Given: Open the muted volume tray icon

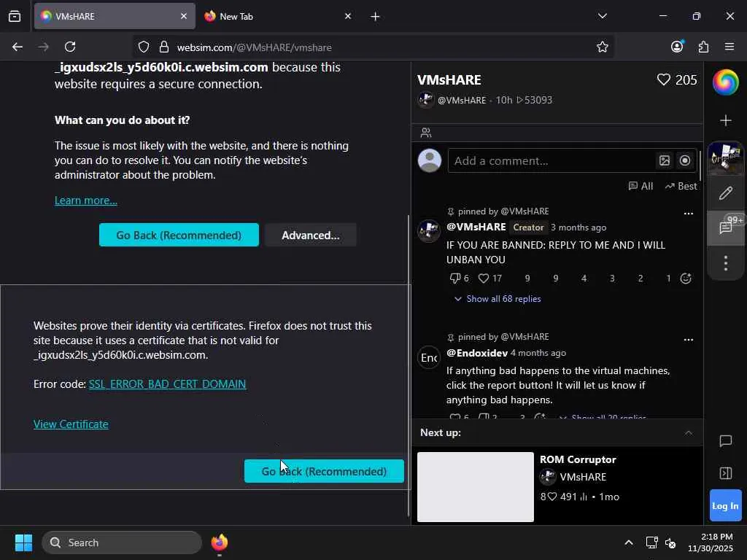Looking at the screenshot, I should (x=670, y=542).
